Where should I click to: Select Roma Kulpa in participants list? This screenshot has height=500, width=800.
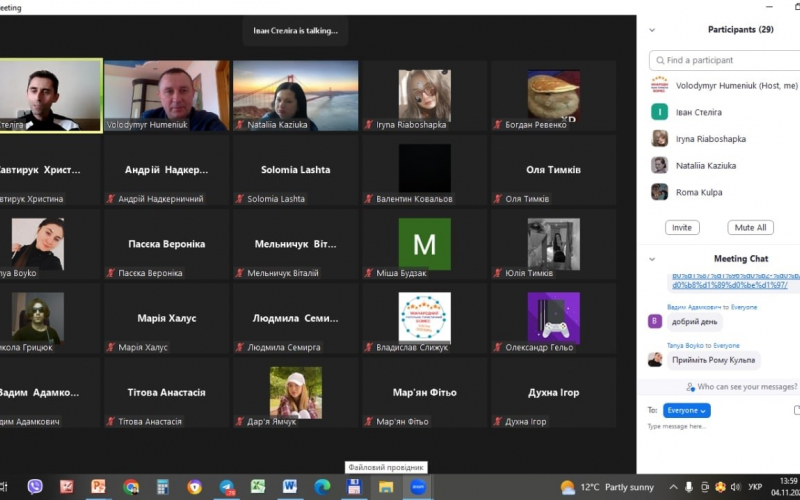click(x=724, y=192)
